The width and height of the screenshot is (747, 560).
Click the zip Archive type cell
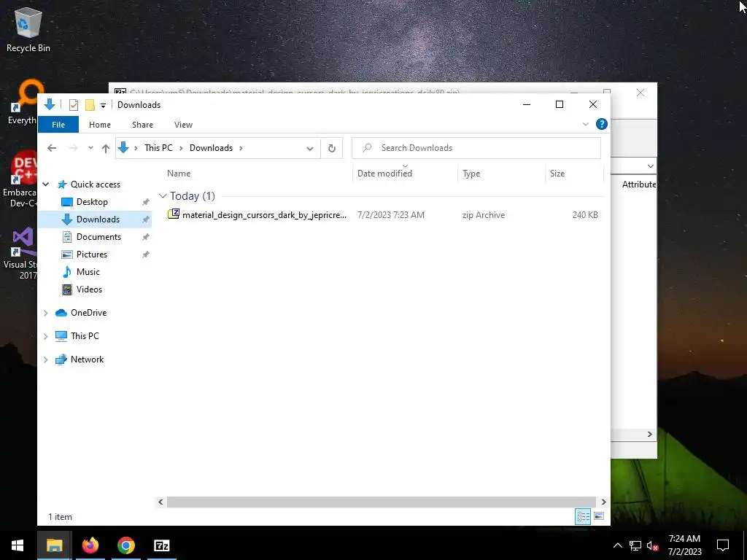pyautogui.click(x=483, y=215)
